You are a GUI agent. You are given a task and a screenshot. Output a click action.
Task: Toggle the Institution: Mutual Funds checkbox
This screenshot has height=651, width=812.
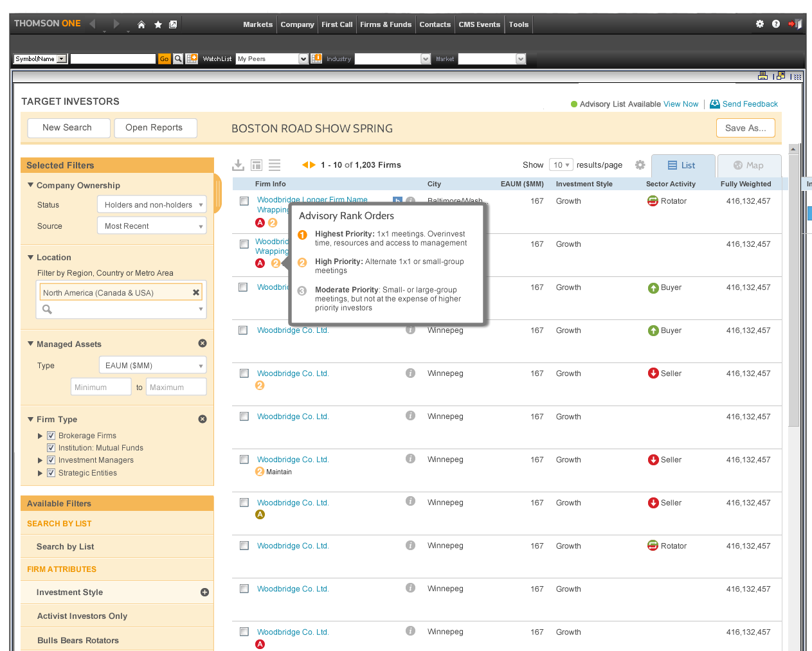pos(51,448)
